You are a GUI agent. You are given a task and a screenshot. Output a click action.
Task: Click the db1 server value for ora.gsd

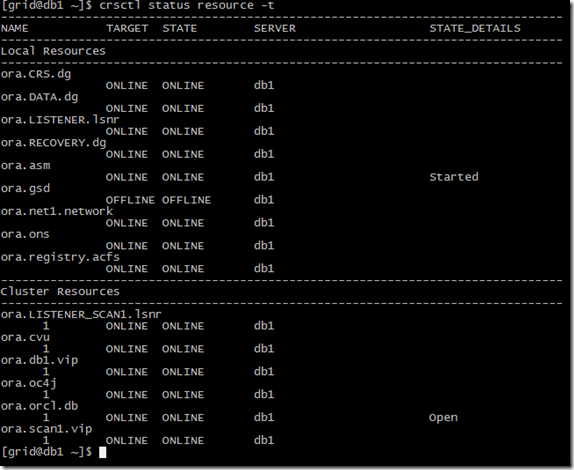tap(264, 200)
